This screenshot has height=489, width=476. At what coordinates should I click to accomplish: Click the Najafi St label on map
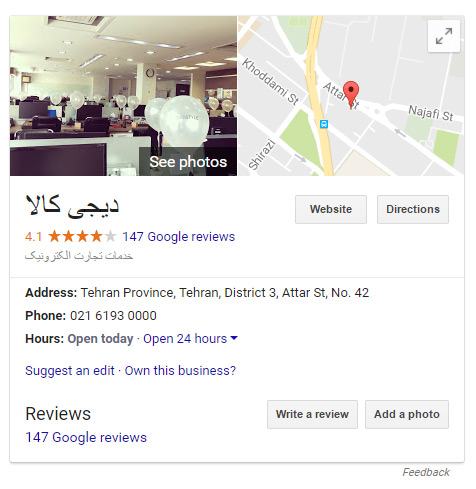tap(431, 113)
